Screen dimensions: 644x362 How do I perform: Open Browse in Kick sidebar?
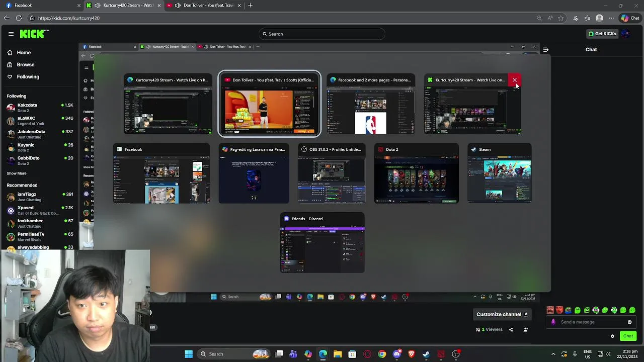(x=21, y=64)
